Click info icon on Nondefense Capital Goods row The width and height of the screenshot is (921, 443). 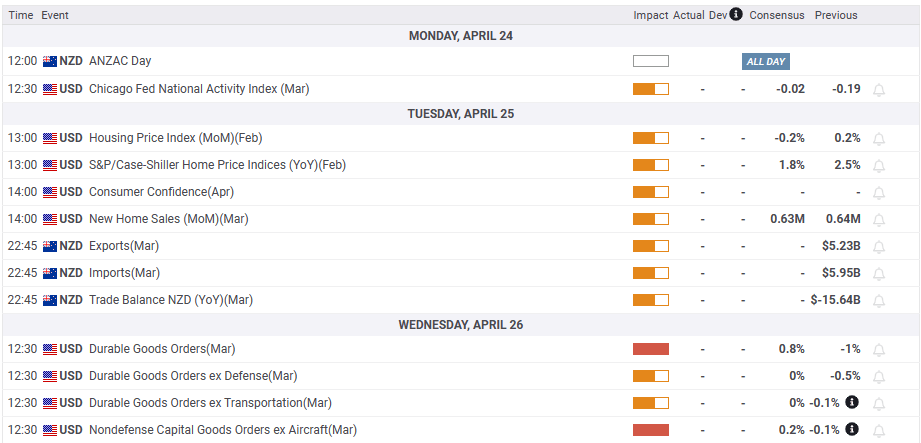[851, 430]
